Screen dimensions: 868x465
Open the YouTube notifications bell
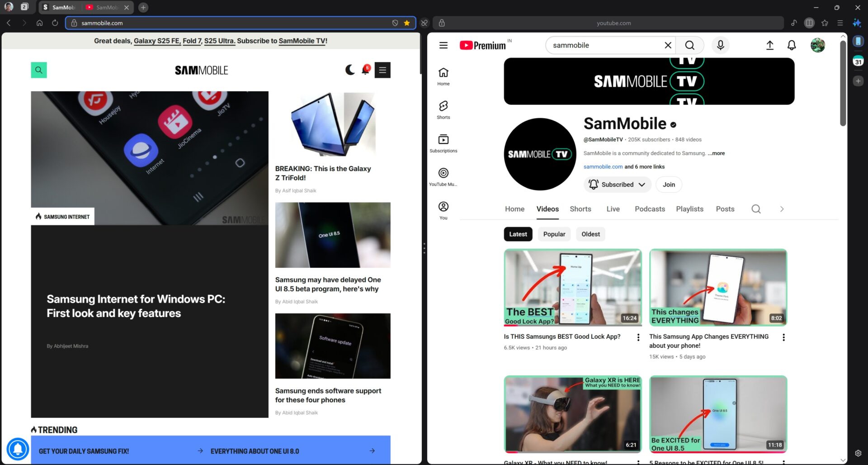click(x=791, y=45)
